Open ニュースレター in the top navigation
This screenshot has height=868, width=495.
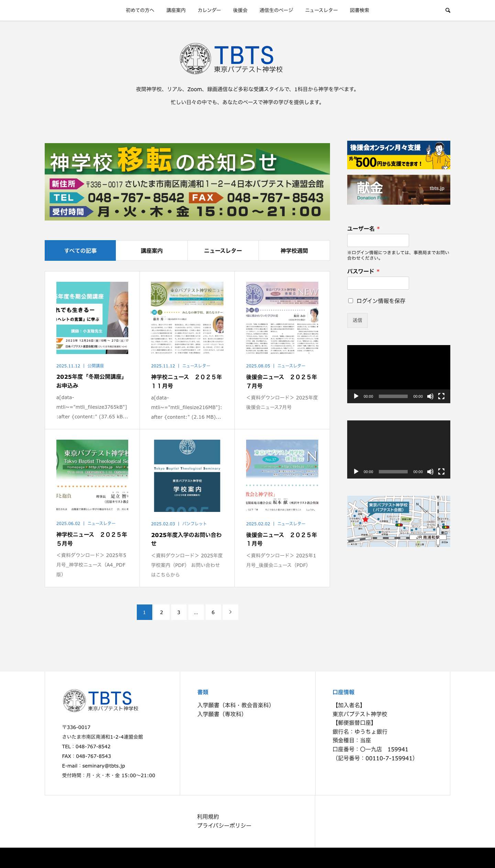coord(321,10)
